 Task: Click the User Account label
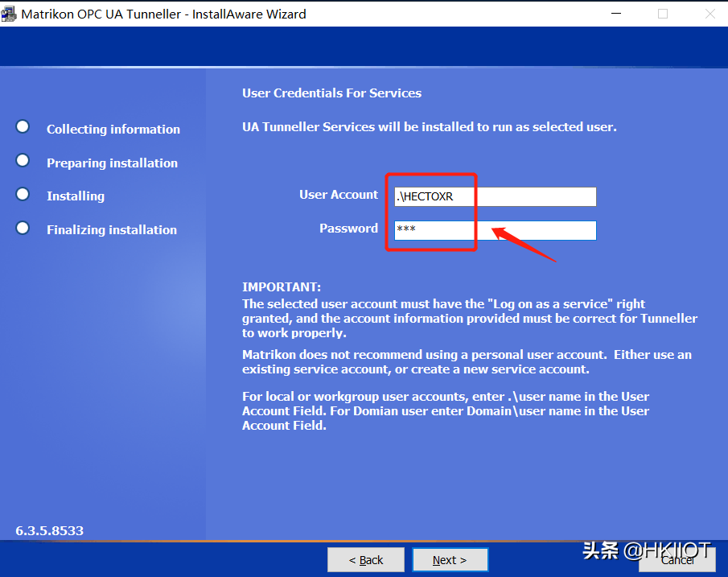coord(338,195)
